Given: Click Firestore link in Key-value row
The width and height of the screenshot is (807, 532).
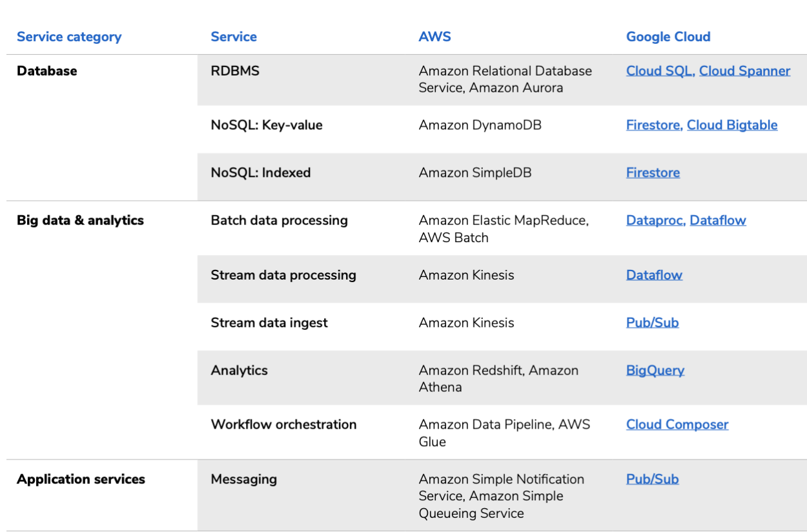Looking at the screenshot, I should [x=655, y=125].
